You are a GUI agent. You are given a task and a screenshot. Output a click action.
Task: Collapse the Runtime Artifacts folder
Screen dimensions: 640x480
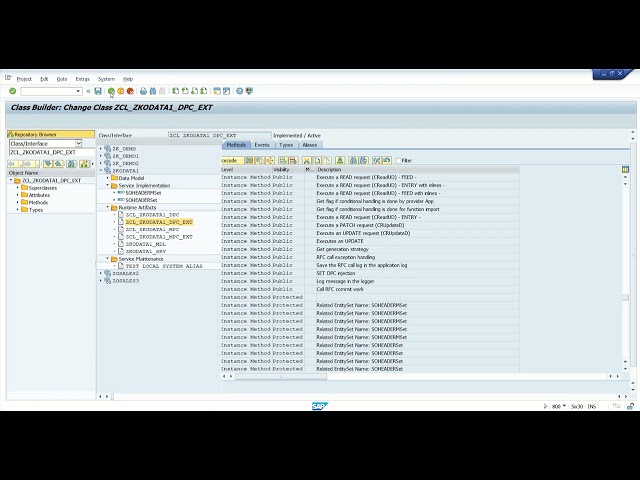[x=108, y=207]
